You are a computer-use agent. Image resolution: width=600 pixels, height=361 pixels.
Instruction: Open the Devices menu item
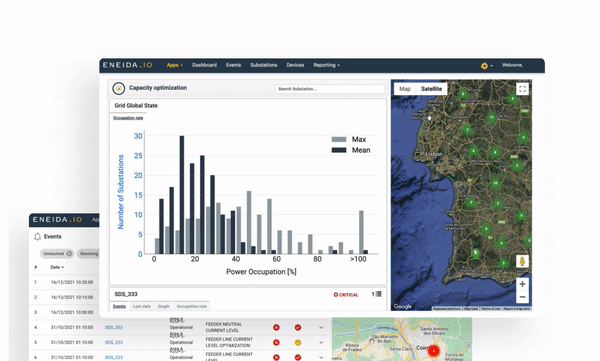tap(295, 65)
